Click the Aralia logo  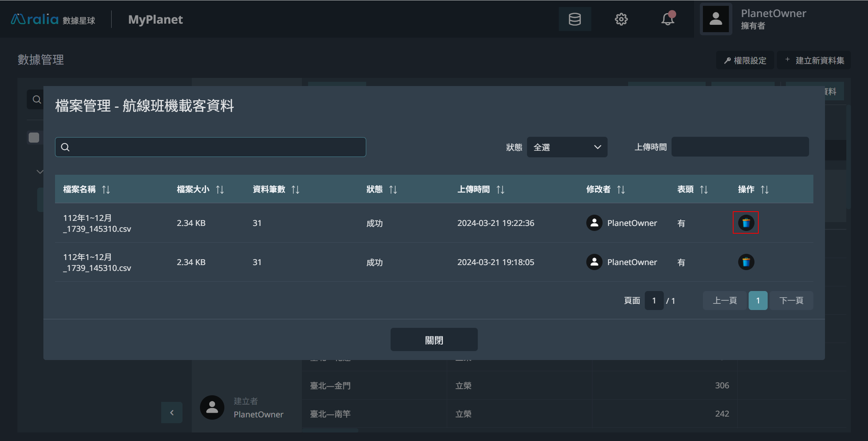pos(53,19)
